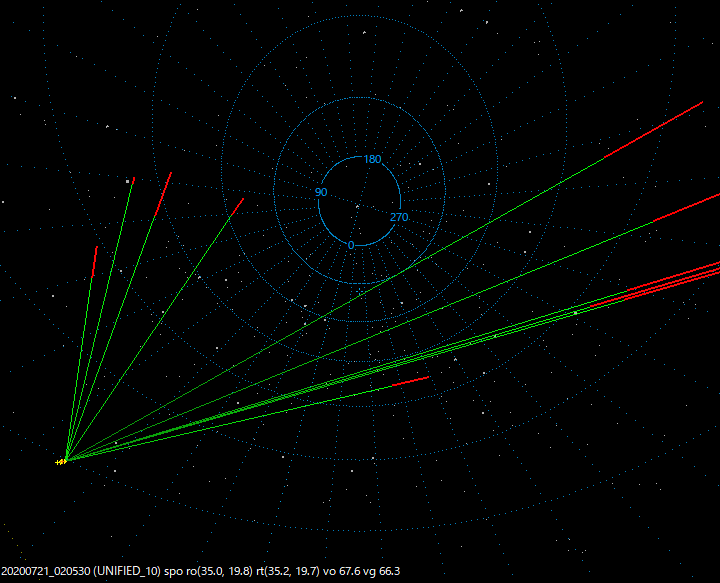
Task: Select the leftmost red meteor trail segment
Action: tap(95, 262)
